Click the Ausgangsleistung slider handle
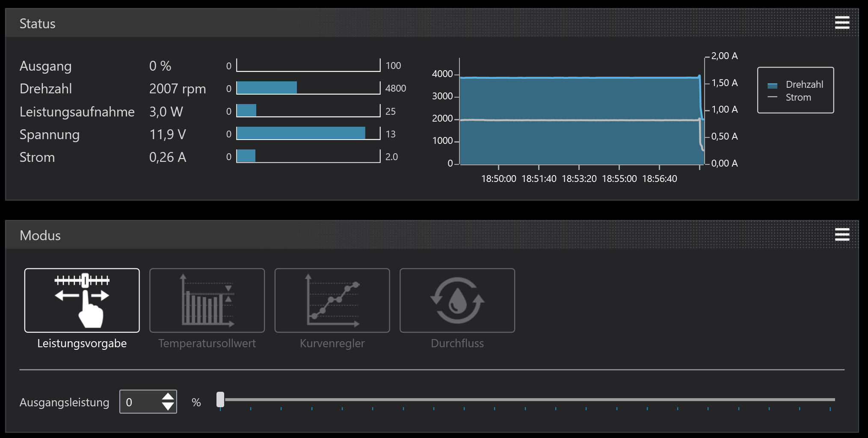Image resolution: width=868 pixels, height=438 pixels. point(220,399)
